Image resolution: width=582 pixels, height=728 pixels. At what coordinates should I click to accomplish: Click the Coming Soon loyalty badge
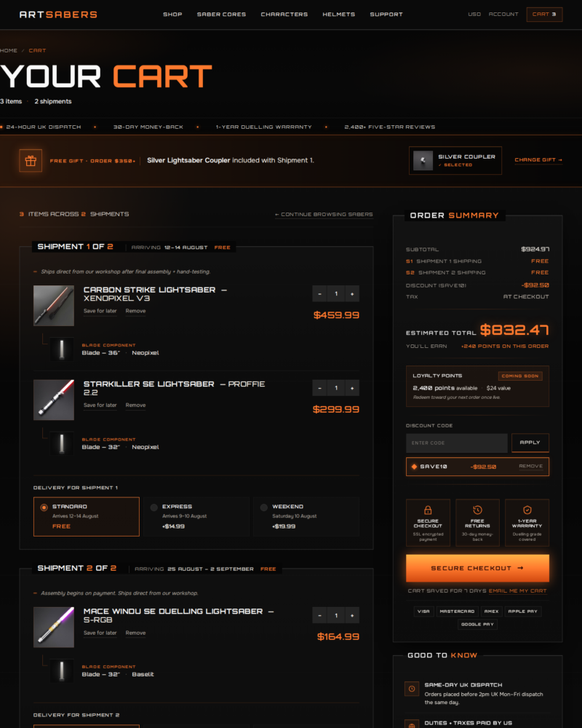520,376
